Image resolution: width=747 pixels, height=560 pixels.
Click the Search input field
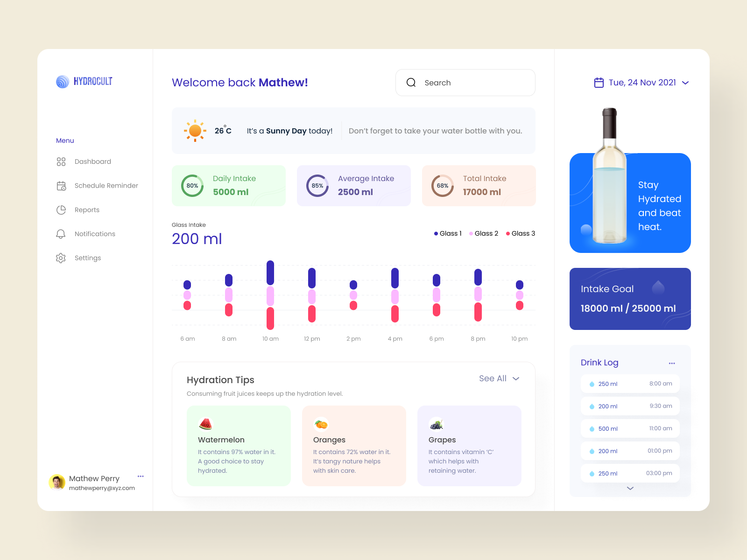465,83
